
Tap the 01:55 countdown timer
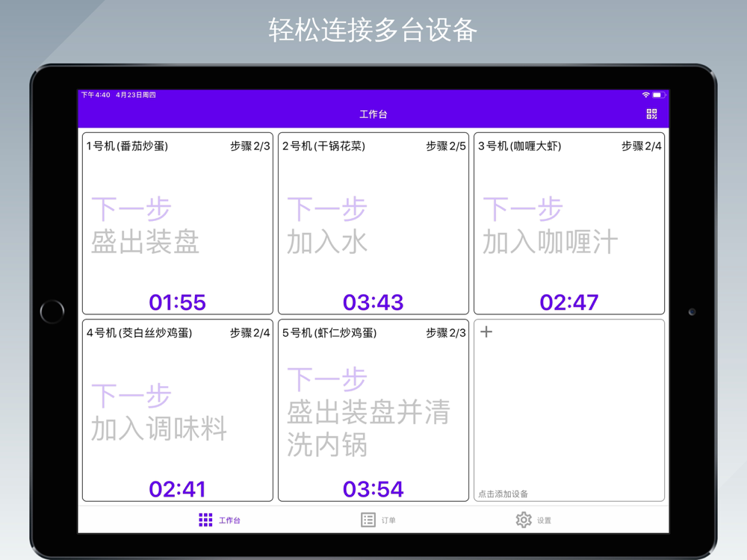(177, 302)
